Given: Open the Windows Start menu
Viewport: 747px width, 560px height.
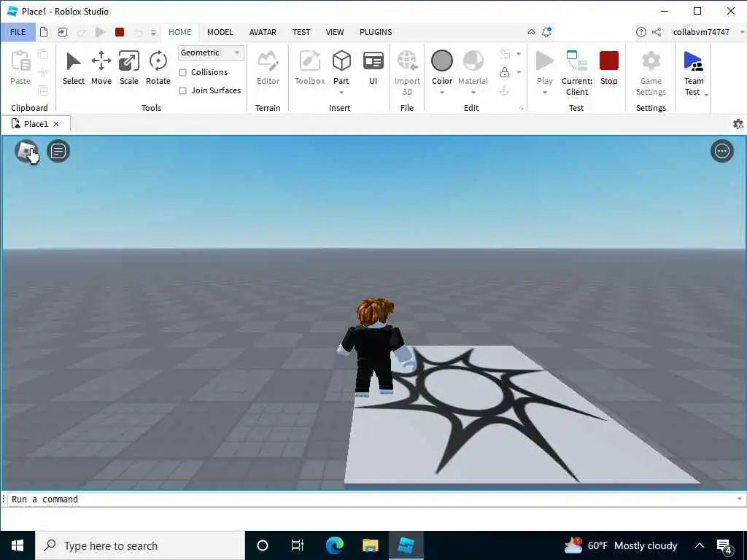Looking at the screenshot, I should (x=18, y=545).
